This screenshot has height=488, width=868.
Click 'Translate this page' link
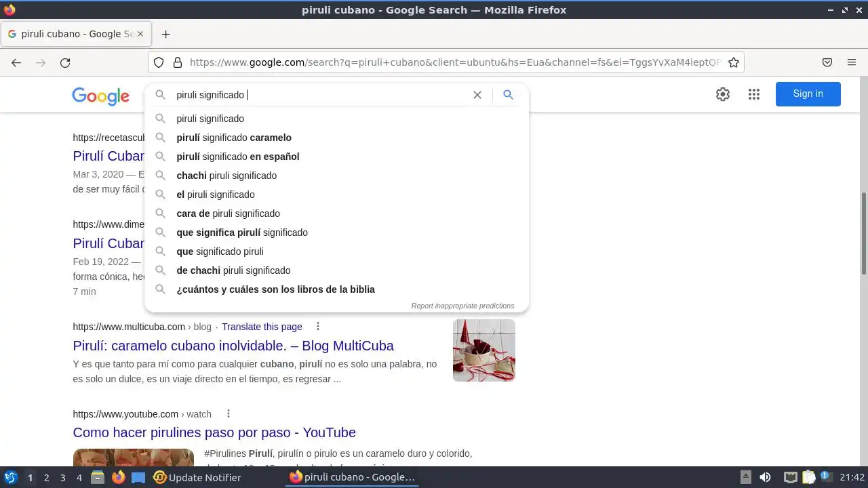click(262, 327)
